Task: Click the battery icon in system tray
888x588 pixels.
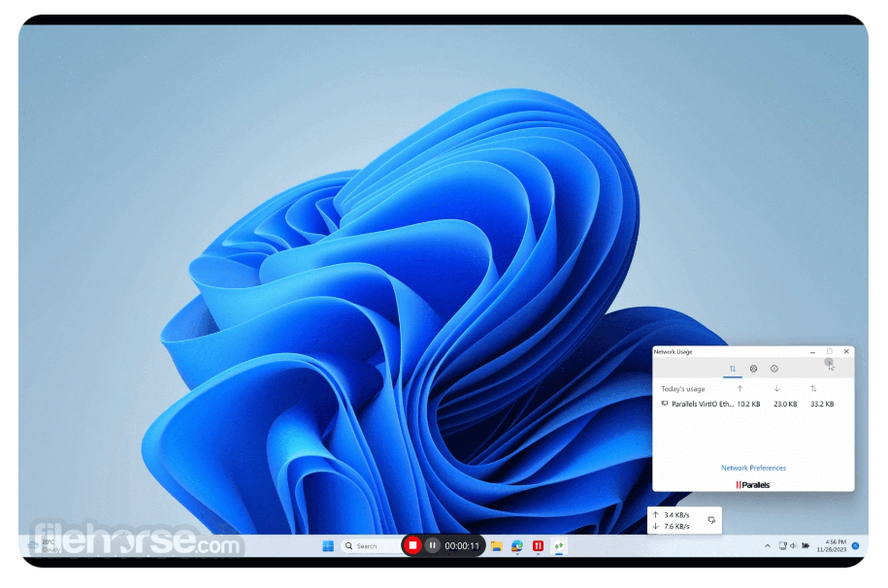Action: (806, 546)
